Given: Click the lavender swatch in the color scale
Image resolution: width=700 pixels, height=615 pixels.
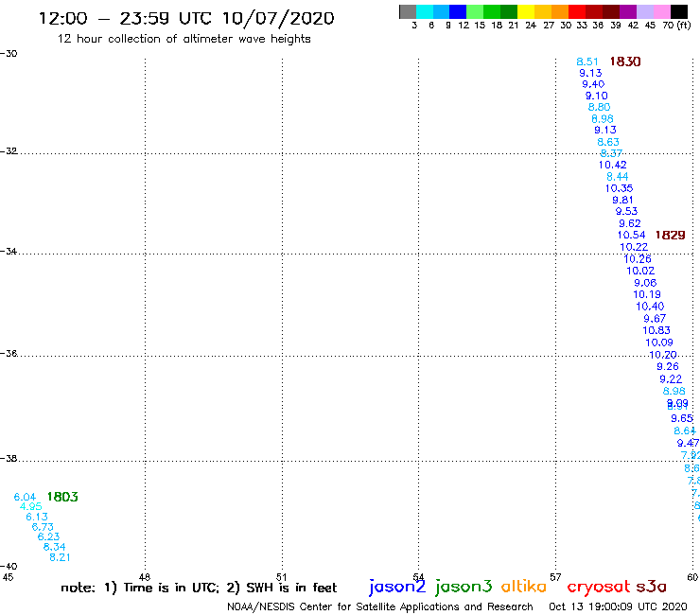Looking at the screenshot, I should tap(644, 11).
